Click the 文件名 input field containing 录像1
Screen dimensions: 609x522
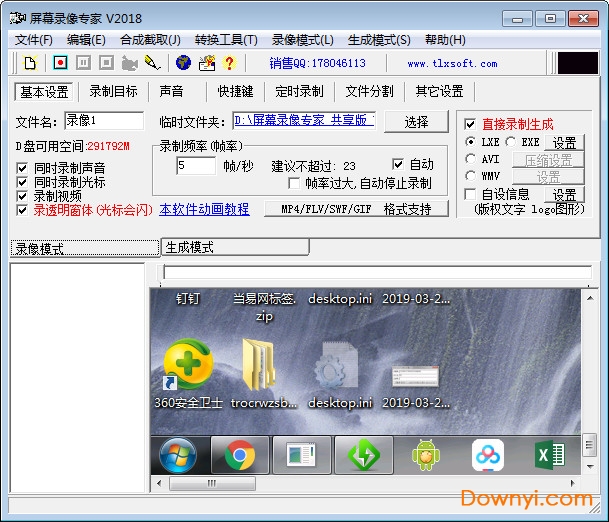[106, 121]
